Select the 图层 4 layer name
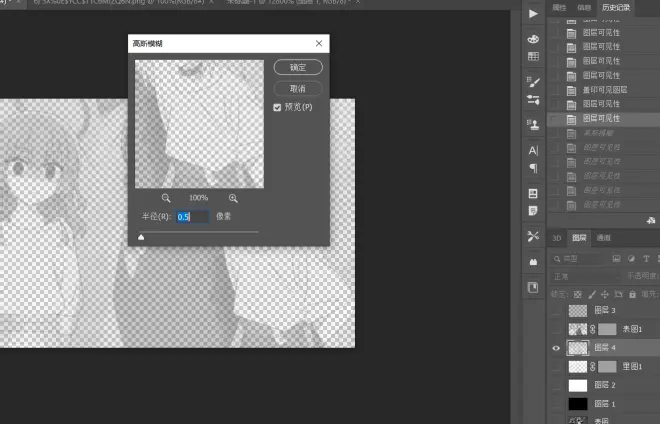The height and width of the screenshot is (424, 660). [x=605, y=348]
